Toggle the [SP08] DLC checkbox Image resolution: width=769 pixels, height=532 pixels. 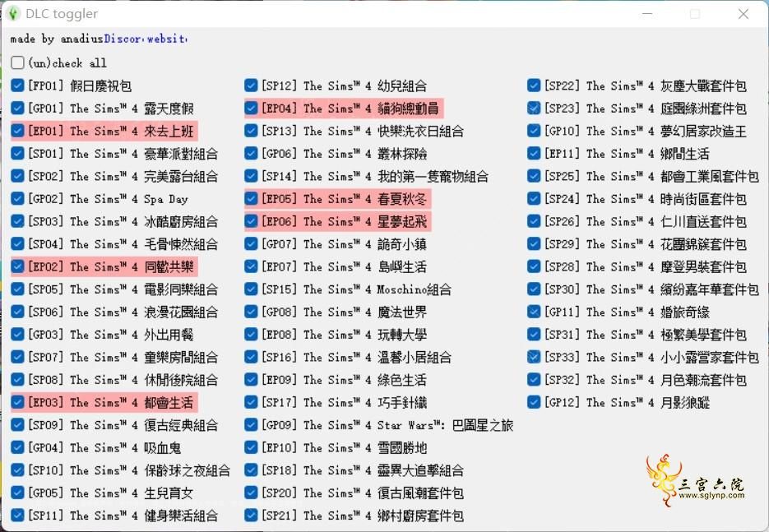click(17, 380)
